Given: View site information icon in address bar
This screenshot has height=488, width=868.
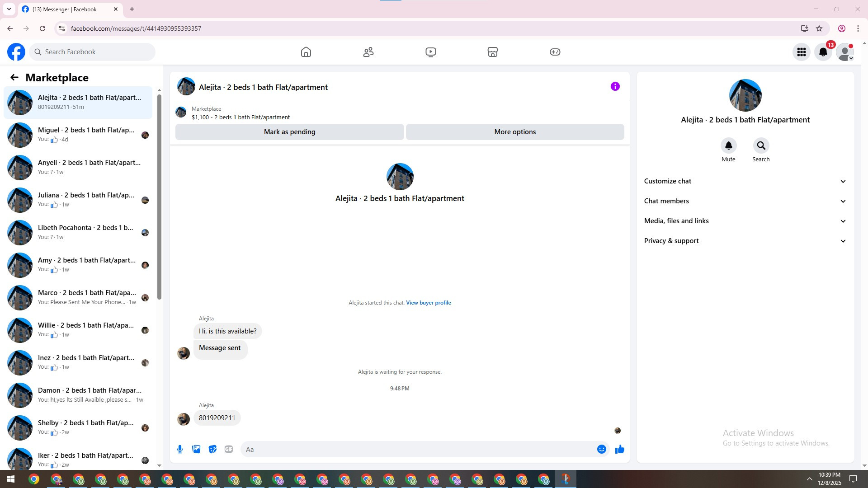Looking at the screenshot, I should click(x=62, y=28).
